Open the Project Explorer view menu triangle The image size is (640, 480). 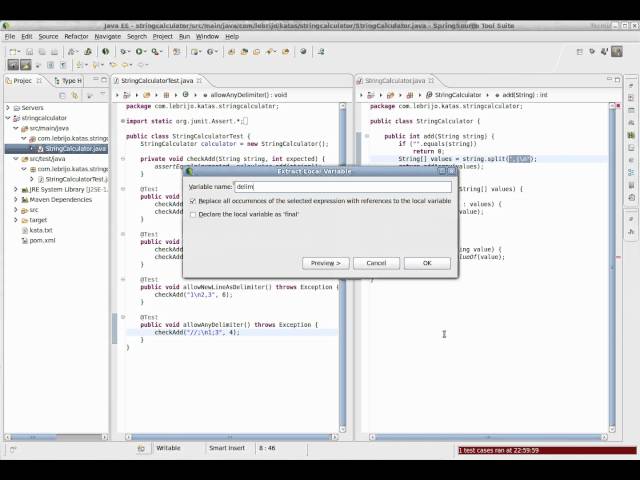[x=102, y=95]
